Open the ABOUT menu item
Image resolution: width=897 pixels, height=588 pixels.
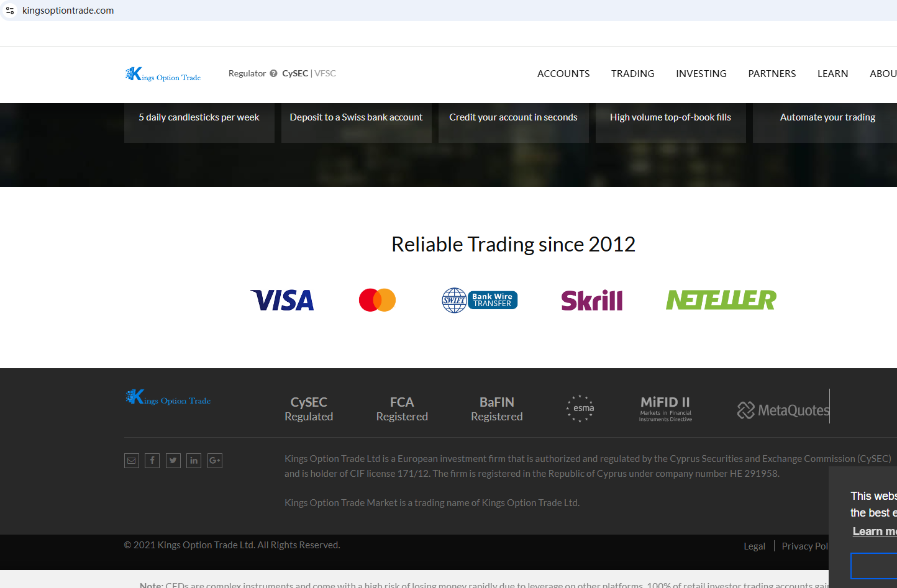[883, 74]
